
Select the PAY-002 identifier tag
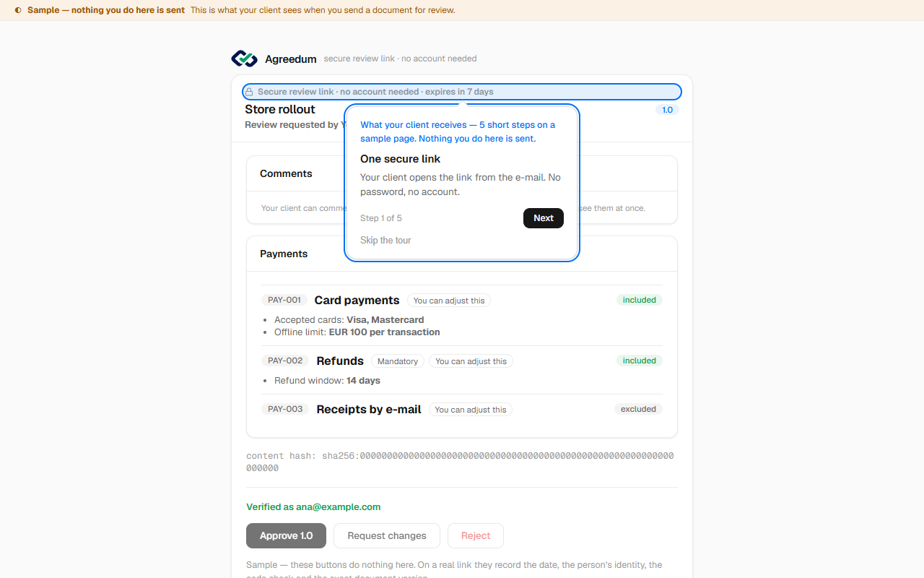pyautogui.click(x=285, y=361)
